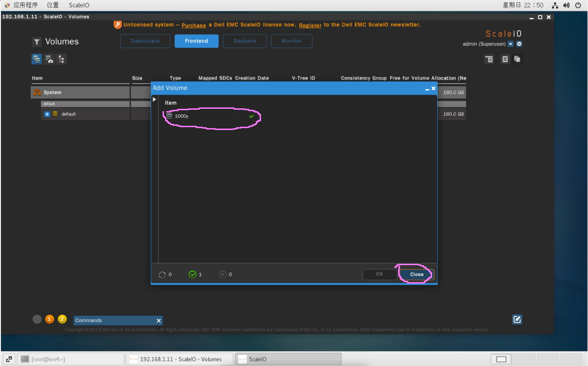Switch to ScaleIO - Volumes taskbar window
This screenshot has width=588, height=366.
tap(180, 359)
